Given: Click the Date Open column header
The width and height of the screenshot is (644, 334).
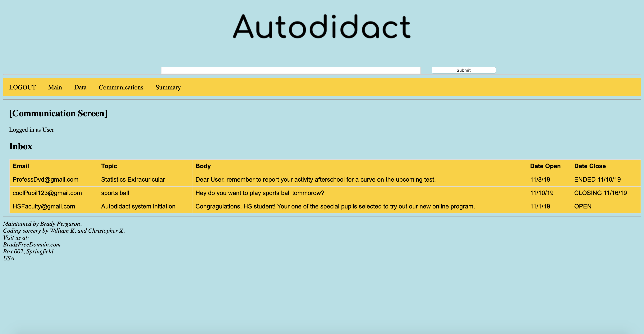Looking at the screenshot, I should [x=545, y=166].
